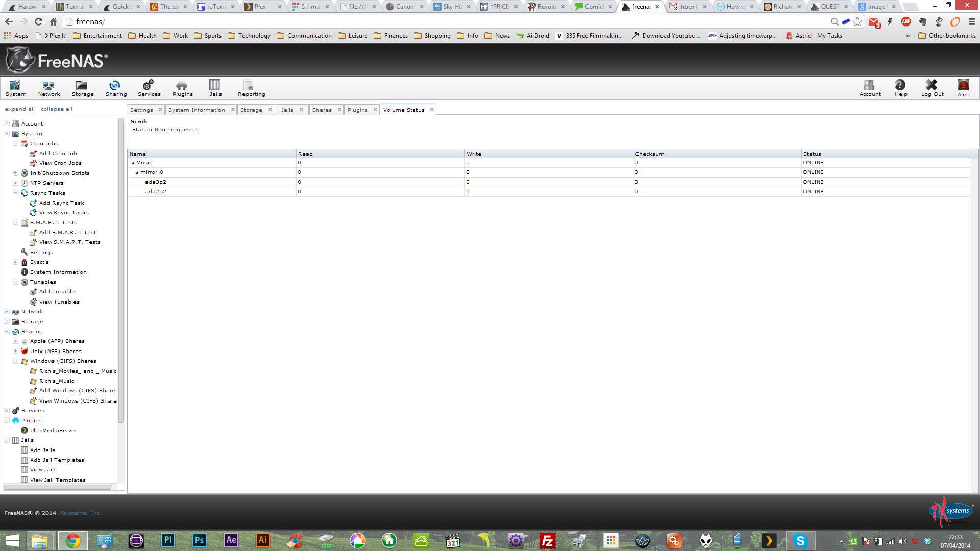Image resolution: width=980 pixels, height=551 pixels.
Task: Collapse the Cron Jobs node
Action: pyautogui.click(x=15, y=143)
